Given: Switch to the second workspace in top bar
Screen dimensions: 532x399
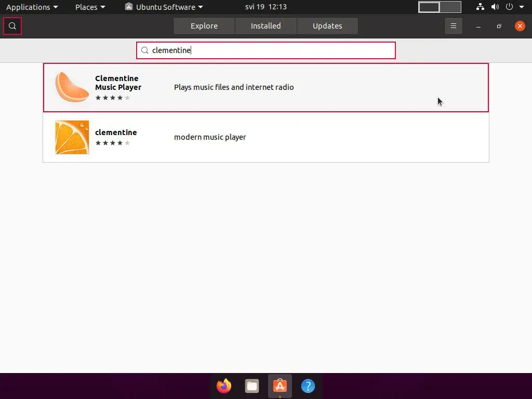Looking at the screenshot, I should 450,7.
